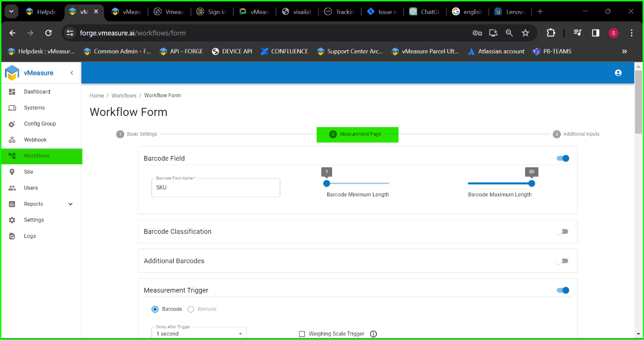Toggle the browser side panel icon
This screenshot has height=340, width=644.
tap(596, 33)
